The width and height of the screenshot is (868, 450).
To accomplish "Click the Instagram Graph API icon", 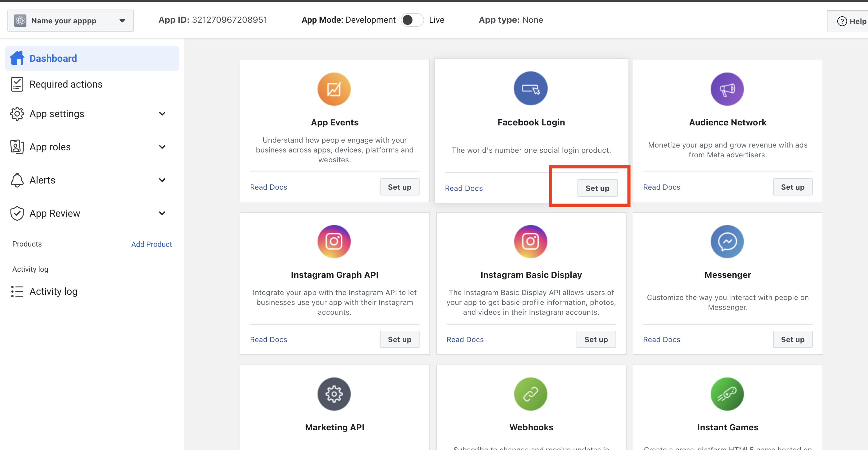I will coord(334,242).
